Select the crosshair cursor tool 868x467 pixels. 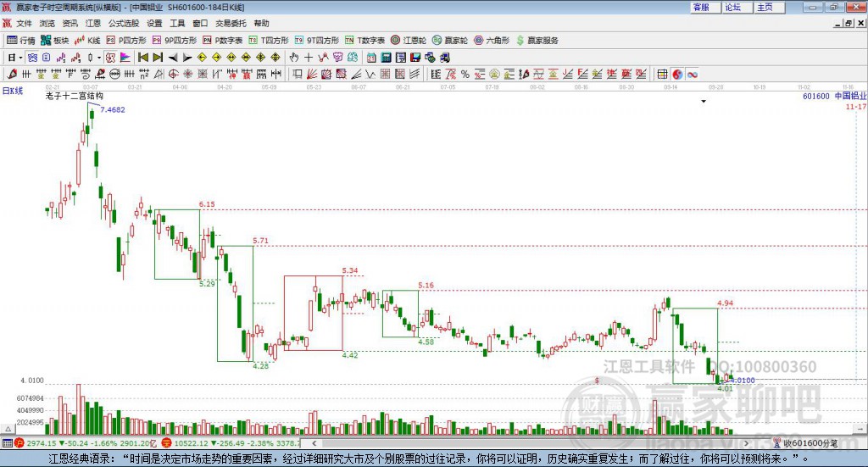tap(309, 58)
